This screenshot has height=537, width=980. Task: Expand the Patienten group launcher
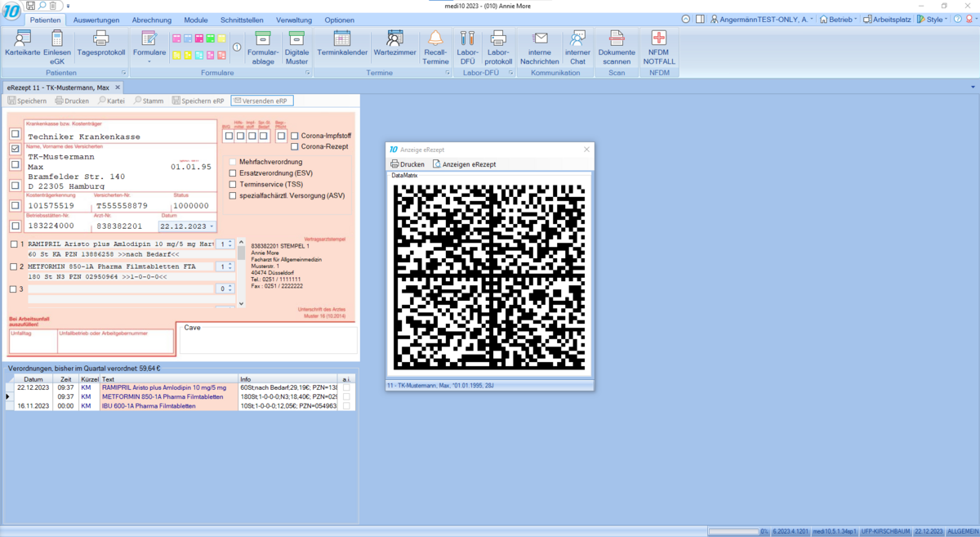pyautogui.click(x=124, y=73)
